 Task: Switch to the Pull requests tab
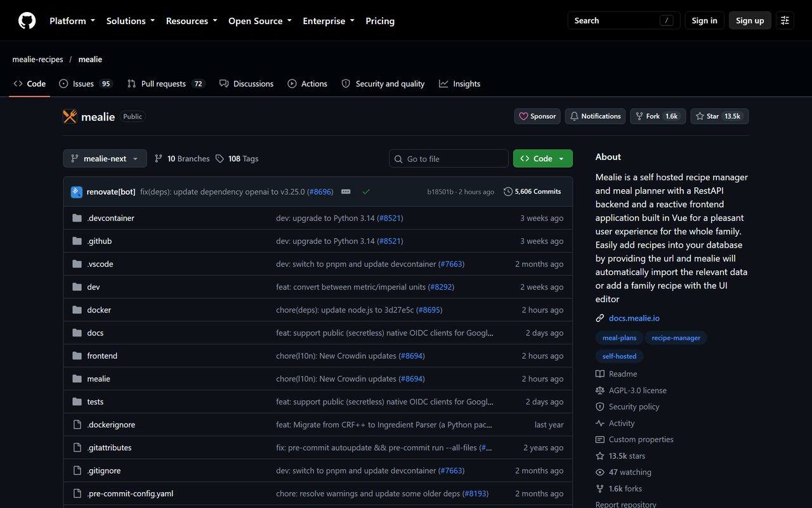tap(166, 84)
